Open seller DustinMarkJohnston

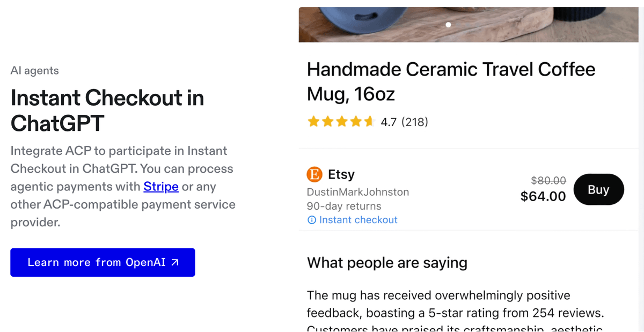point(357,192)
